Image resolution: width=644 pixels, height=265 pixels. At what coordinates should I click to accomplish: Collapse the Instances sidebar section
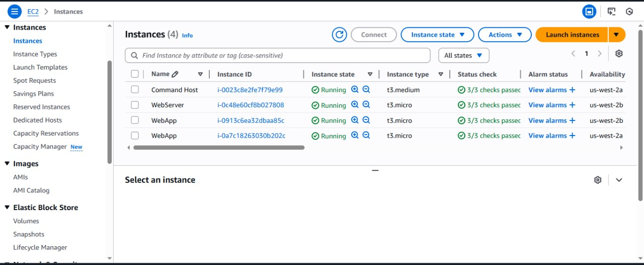coord(7,27)
